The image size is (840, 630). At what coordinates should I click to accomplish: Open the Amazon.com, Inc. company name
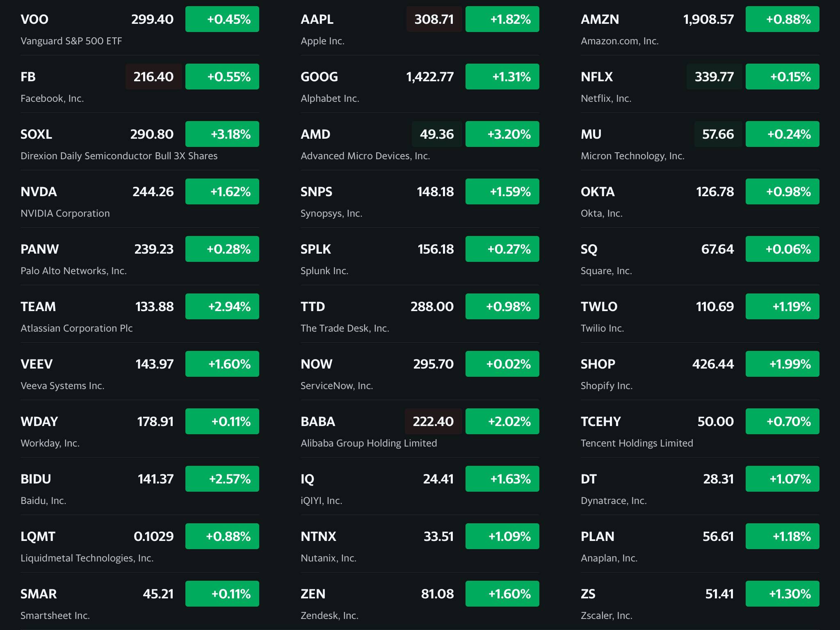coord(619,41)
